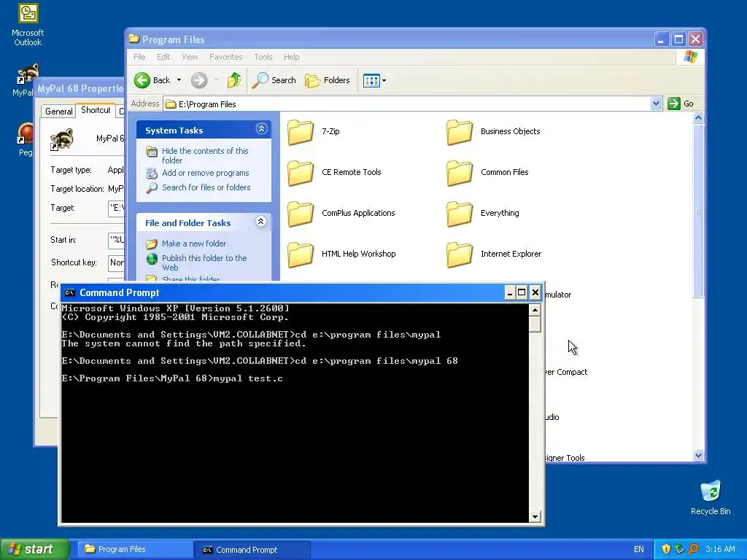Click Make a new folder link
The width and height of the screenshot is (747, 560).
coord(194,244)
